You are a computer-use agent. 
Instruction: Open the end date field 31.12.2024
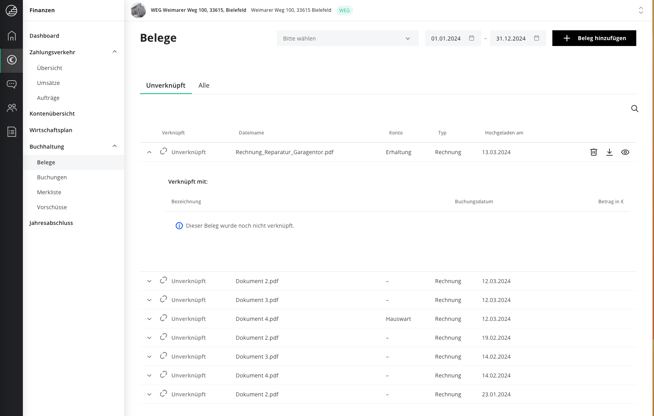517,38
